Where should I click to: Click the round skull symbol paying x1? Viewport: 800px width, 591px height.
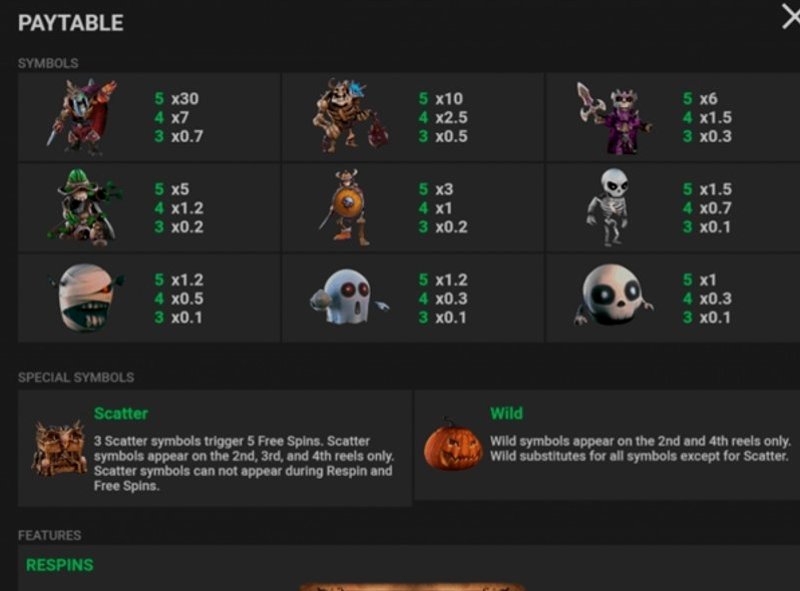click(x=613, y=296)
